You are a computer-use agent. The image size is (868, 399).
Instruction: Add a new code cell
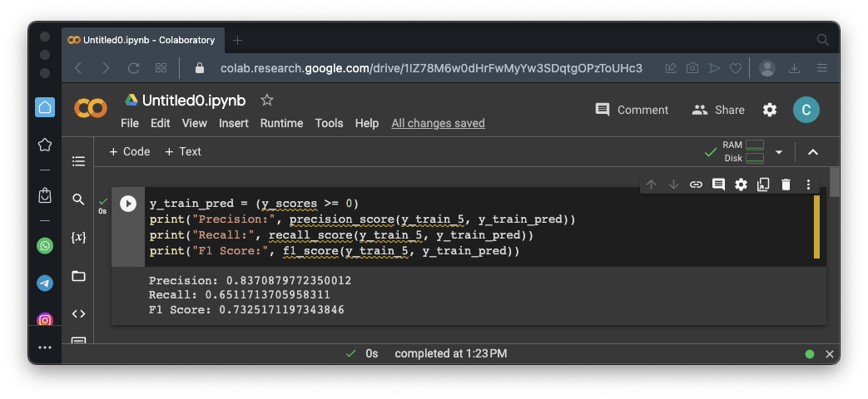pos(130,151)
